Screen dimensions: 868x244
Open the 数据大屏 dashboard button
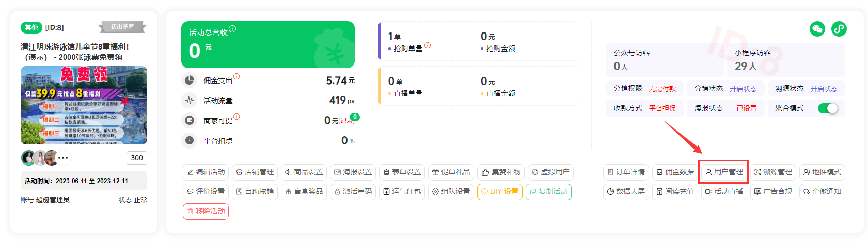click(626, 191)
